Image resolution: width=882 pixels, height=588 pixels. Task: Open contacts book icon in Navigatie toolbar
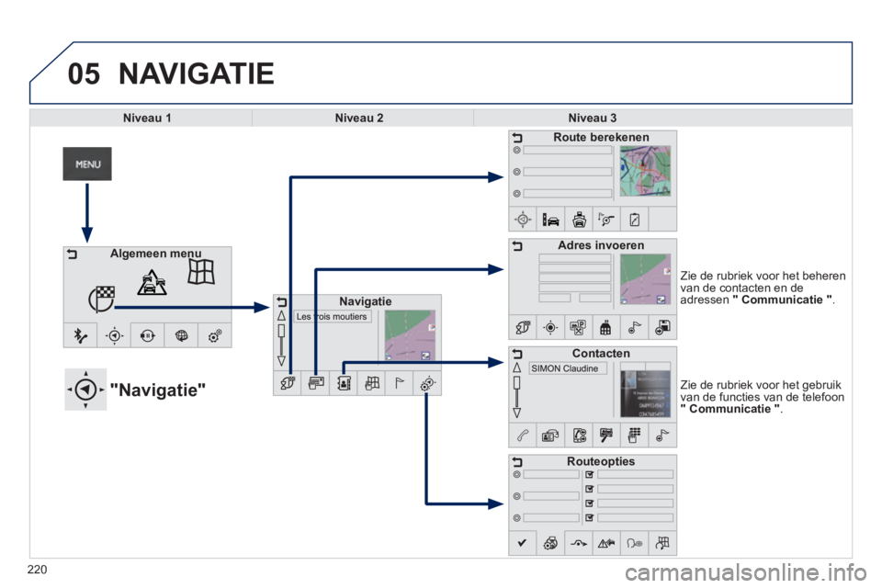[344, 383]
